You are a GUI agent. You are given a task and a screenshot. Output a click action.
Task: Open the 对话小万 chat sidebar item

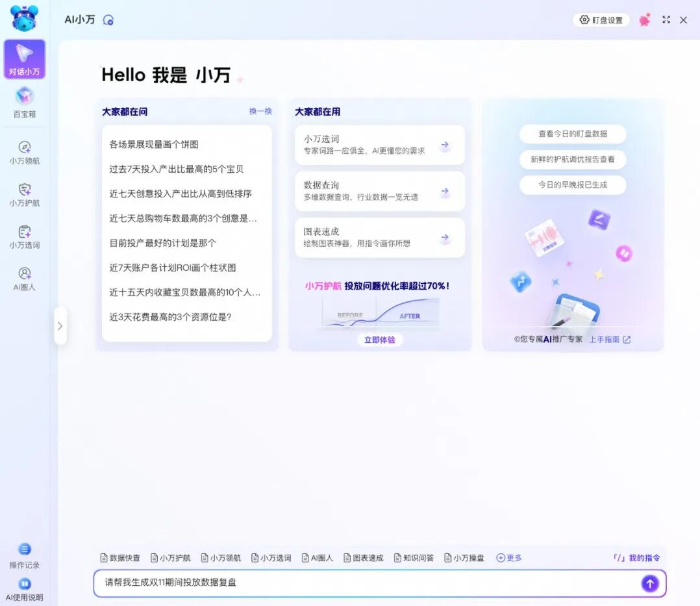click(25, 59)
